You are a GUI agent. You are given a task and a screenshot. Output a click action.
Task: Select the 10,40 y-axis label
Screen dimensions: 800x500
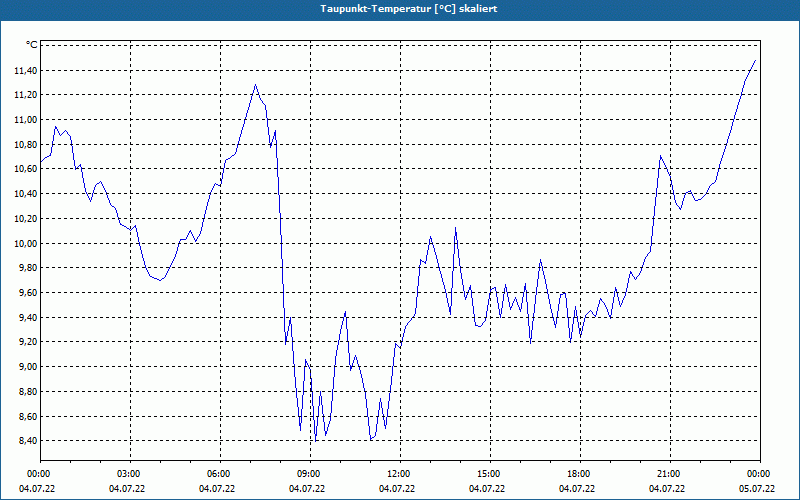click(x=26, y=194)
